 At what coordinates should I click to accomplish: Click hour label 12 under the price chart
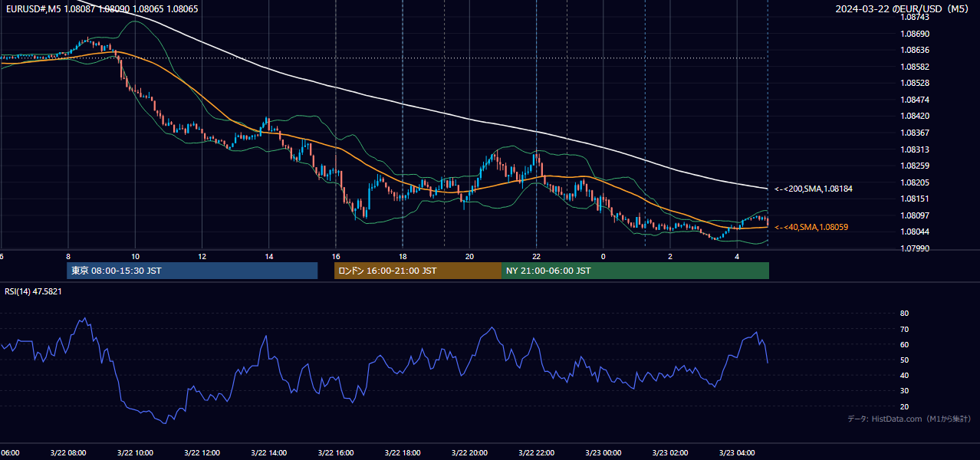[x=202, y=256]
